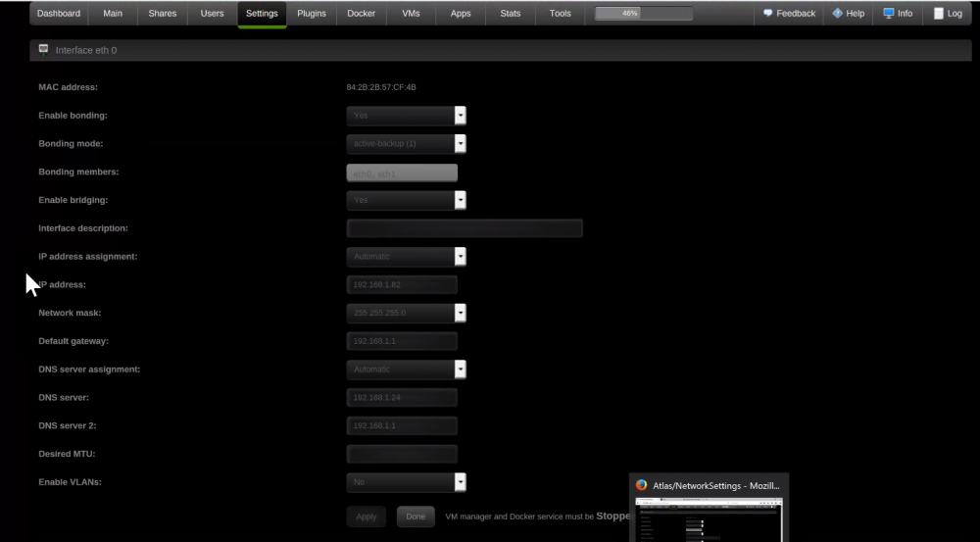
Task: Click the Log document icon
Action: coord(938,13)
